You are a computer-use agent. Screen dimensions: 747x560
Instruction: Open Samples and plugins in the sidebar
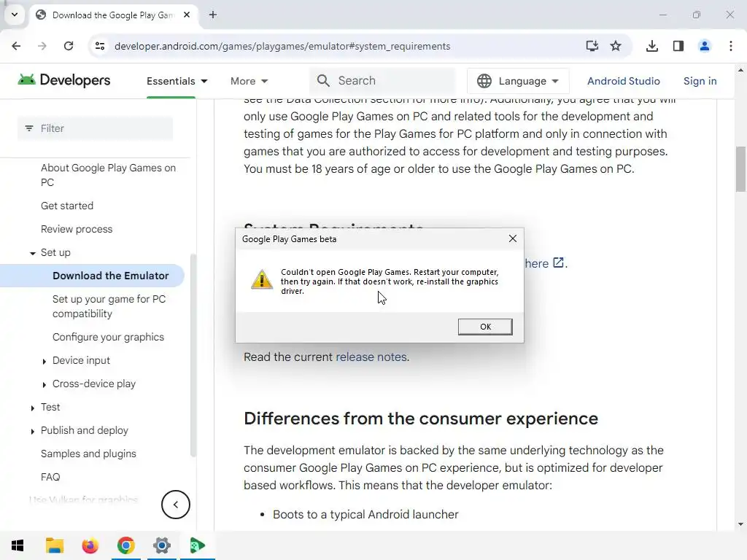click(x=88, y=454)
